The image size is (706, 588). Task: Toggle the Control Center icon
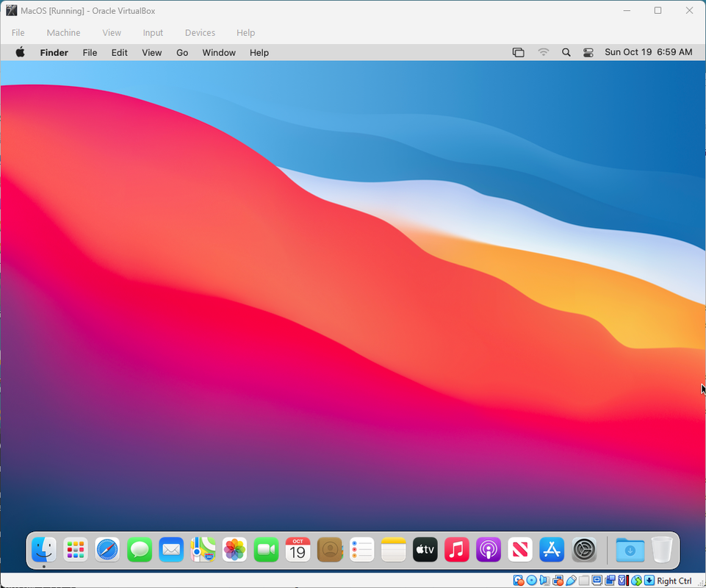coord(588,52)
